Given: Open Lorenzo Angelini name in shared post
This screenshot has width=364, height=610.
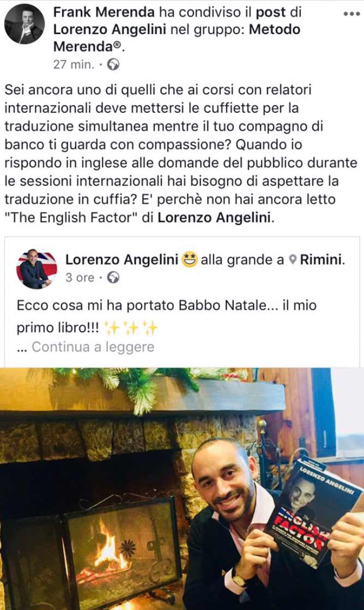Looking at the screenshot, I should pos(122,260).
